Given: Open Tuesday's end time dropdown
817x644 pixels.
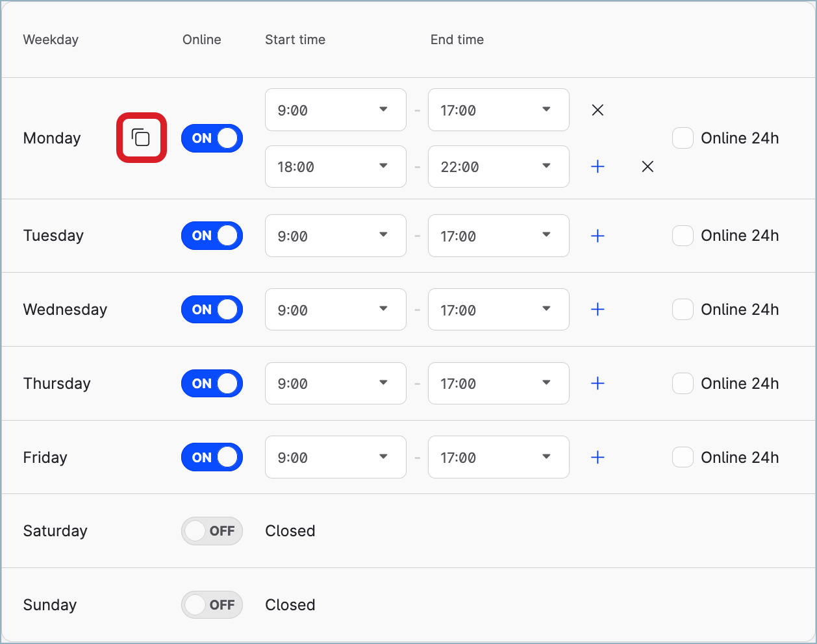Looking at the screenshot, I should (x=498, y=236).
